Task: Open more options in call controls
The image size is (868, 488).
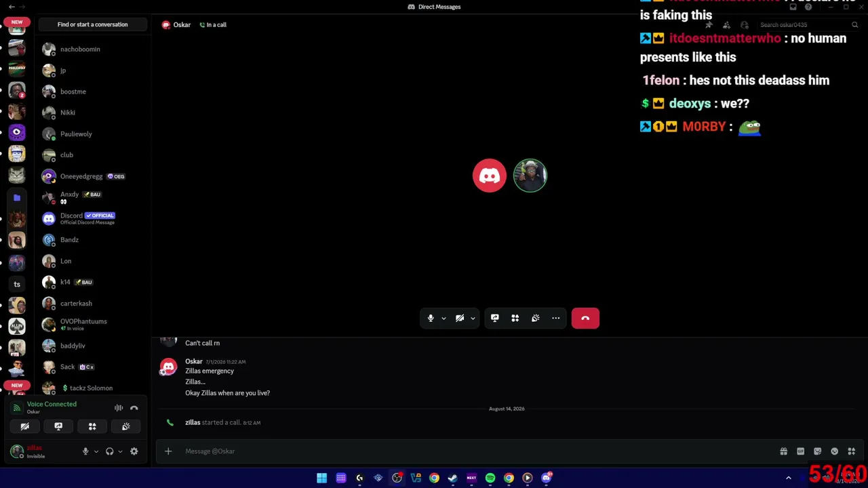Action: (x=556, y=318)
